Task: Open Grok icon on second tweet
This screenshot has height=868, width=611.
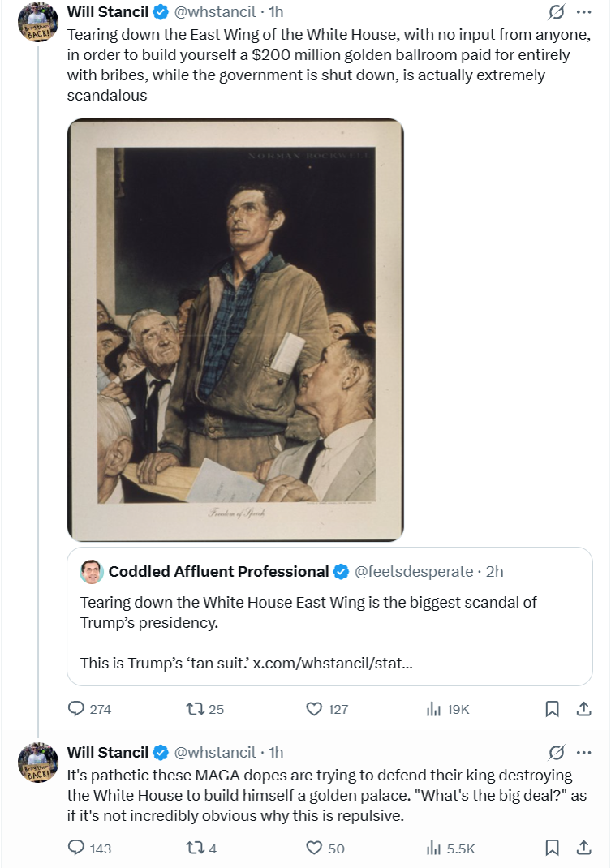Action: pos(557,752)
